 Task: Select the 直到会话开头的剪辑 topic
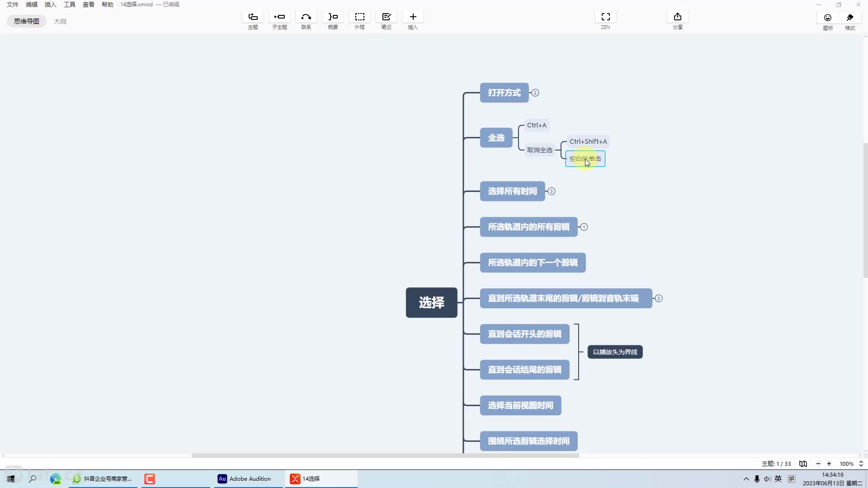point(524,334)
